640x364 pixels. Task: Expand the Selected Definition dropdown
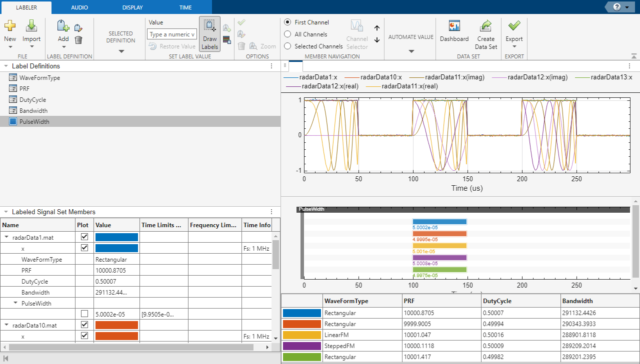pyautogui.click(x=121, y=51)
